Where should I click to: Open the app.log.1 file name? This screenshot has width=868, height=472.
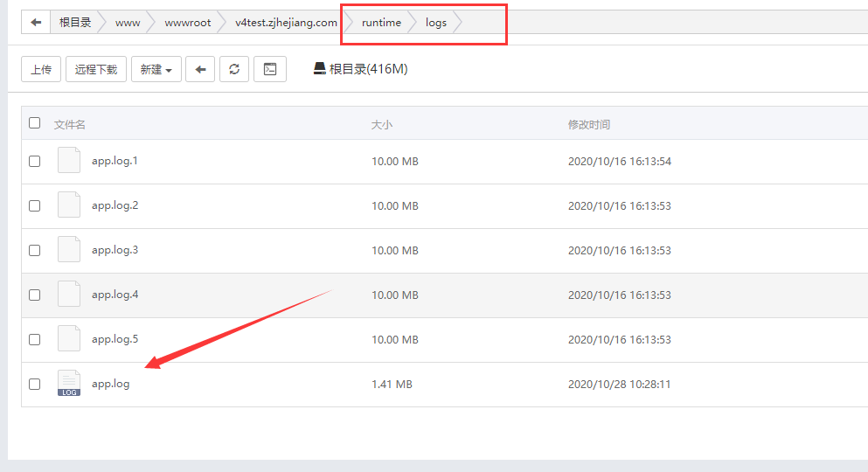115,161
